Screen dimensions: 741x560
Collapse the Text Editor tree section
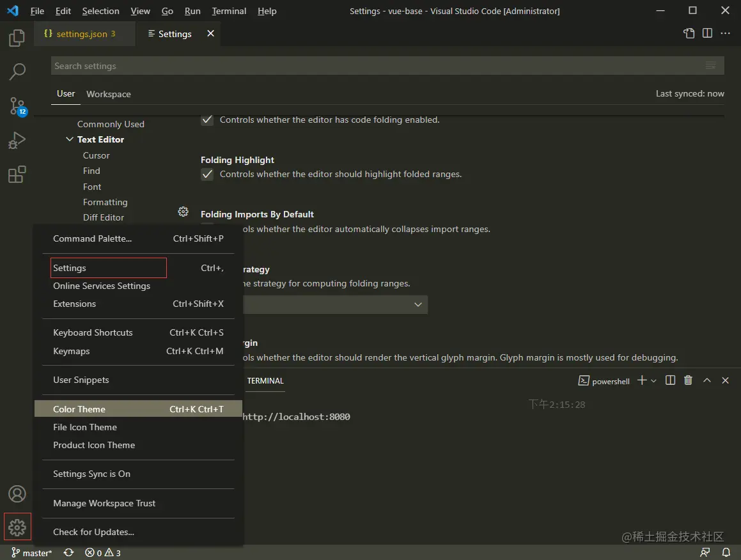pyautogui.click(x=70, y=139)
